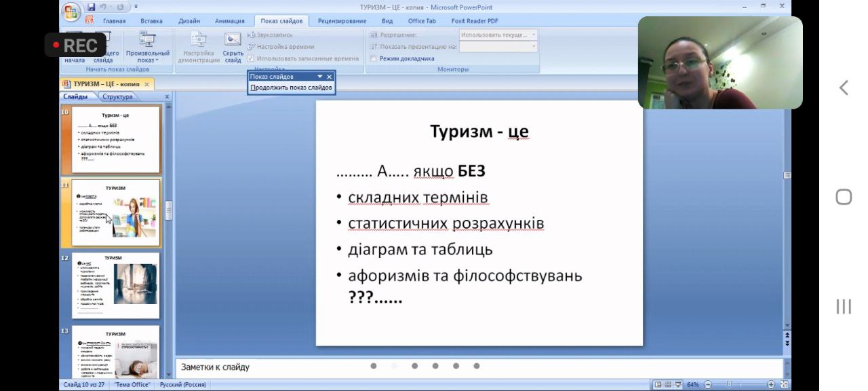This screenshot has width=868, height=391.
Task: Select normal view icon in status bar
Action: [x=658, y=385]
